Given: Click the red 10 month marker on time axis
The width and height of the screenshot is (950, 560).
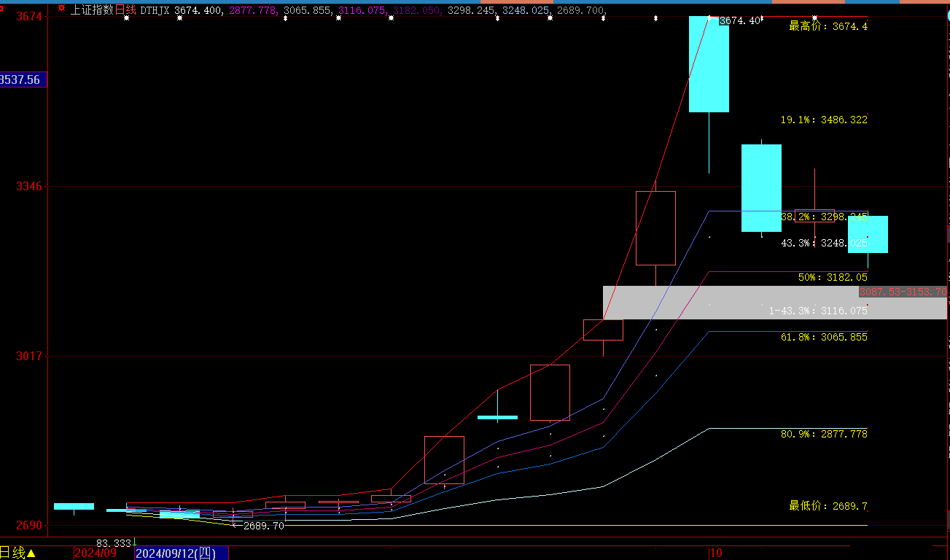Looking at the screenshot, I should click(x=716, y=553).
